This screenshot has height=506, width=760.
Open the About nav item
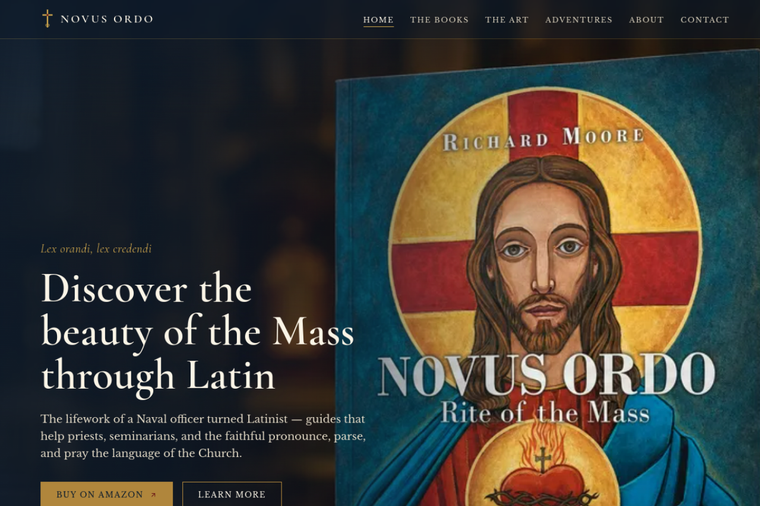[646, 20]
